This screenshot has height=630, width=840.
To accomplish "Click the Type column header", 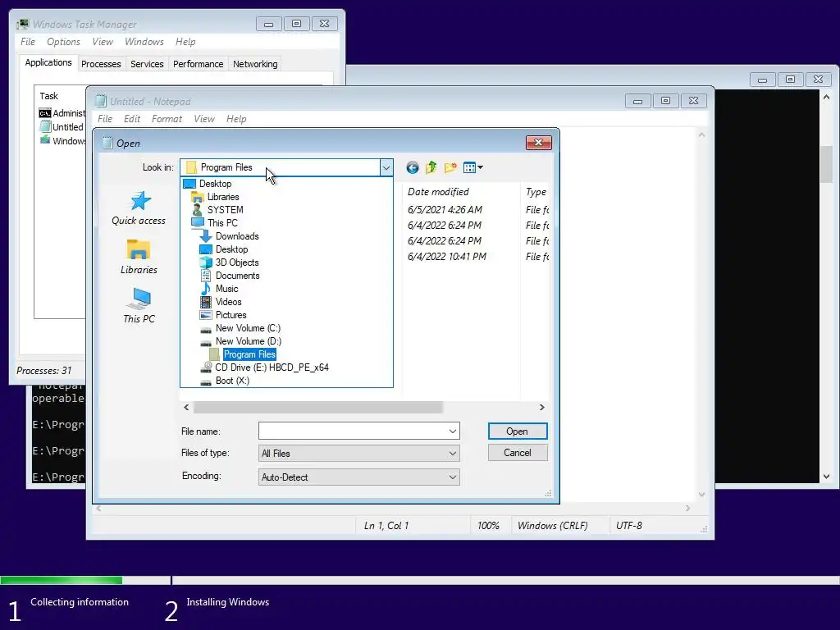I will [x=536, y=192].
